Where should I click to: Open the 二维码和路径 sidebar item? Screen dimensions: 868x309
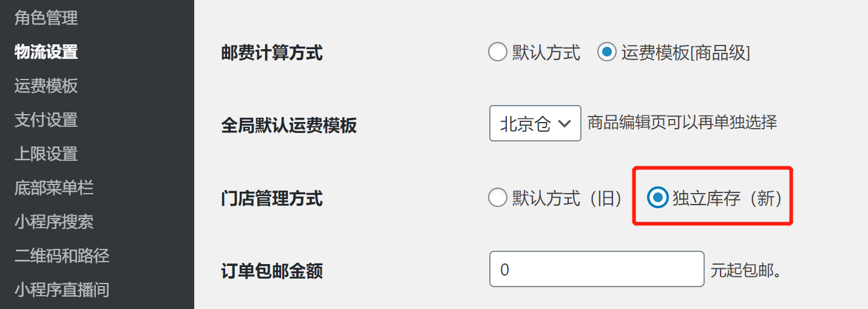[x=62, y=256]
